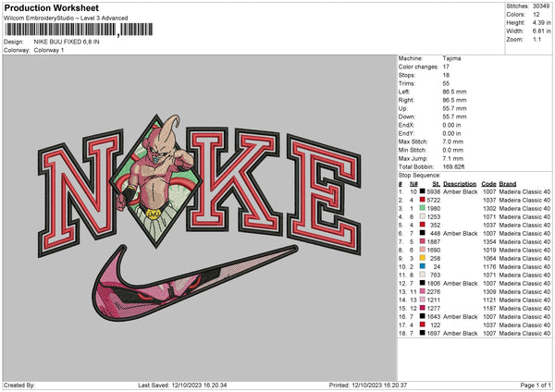Click the letter E in the NIKE design
The width and height of the screenshot is (555, 392).
[324, 194]
